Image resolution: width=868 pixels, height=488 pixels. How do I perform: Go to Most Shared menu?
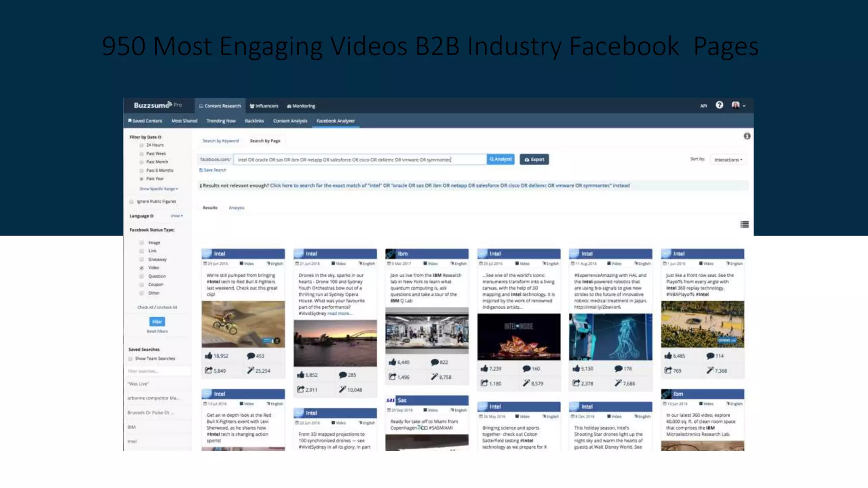click(184, 121)
